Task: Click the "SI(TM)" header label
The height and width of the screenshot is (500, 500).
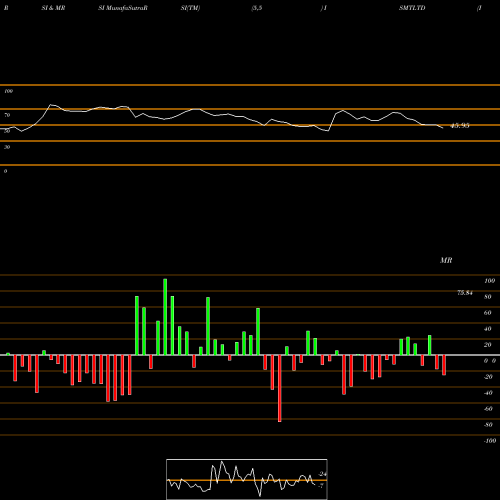Action: pyautogui.click(x=190, y=8)
